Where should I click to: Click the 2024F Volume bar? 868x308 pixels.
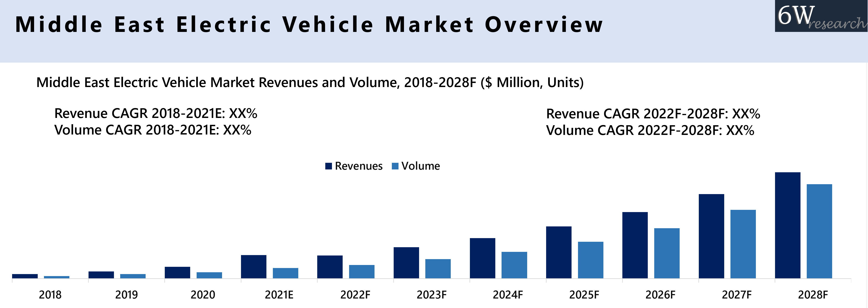(x=514, y=265)
